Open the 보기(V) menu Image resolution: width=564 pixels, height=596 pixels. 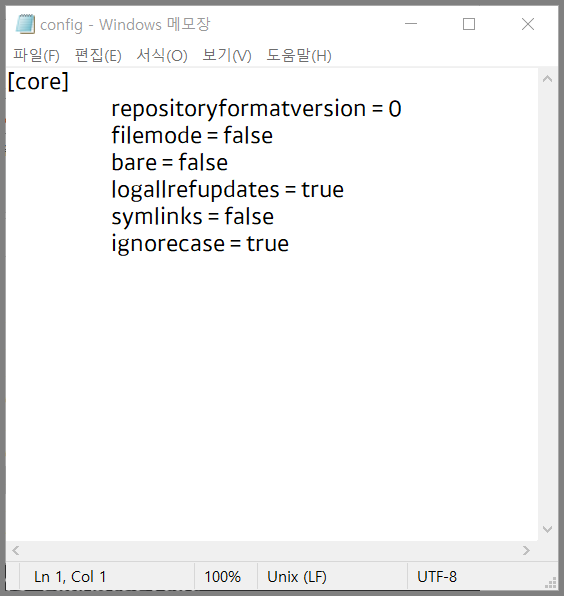coord(227,55)
